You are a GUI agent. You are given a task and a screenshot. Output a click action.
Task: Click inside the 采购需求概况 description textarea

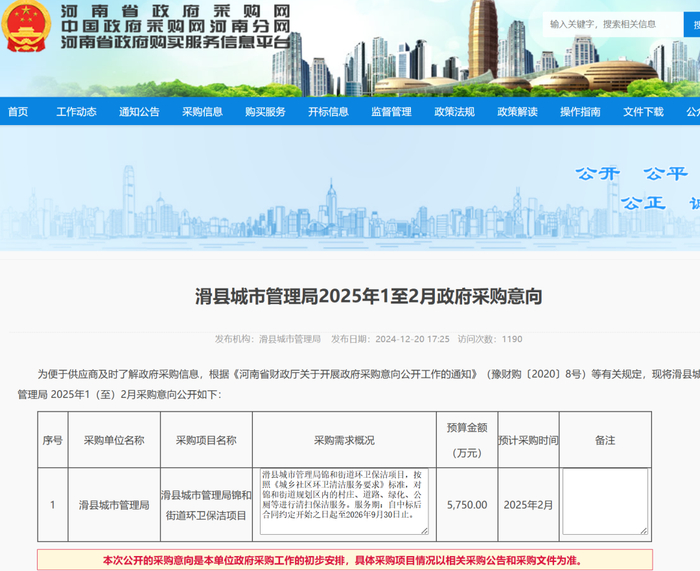pyautogui.click(x=344, y=501)
